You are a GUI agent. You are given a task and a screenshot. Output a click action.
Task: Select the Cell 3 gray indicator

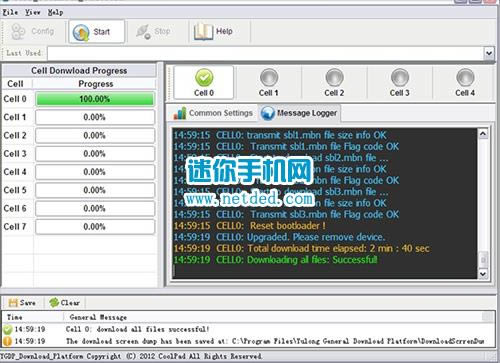(400, 77)
